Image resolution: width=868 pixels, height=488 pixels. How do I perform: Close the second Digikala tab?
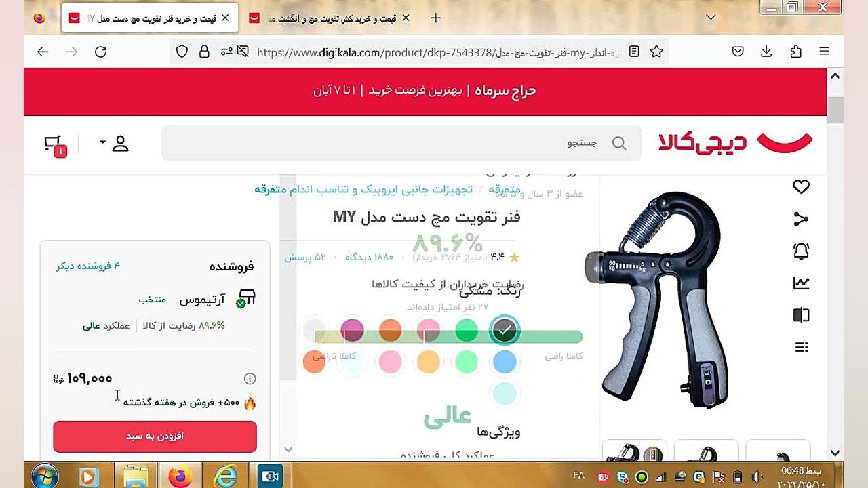click(x=406, y=18)
